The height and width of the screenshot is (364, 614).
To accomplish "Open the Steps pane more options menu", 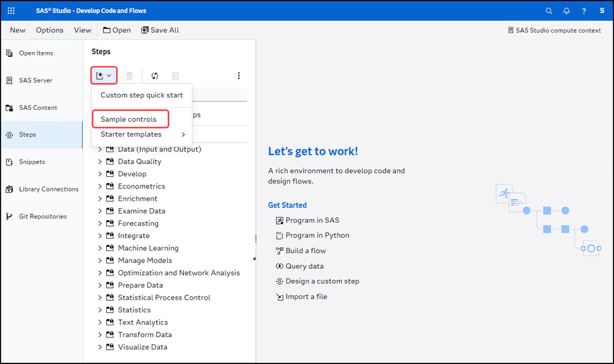I will (239, 76).
